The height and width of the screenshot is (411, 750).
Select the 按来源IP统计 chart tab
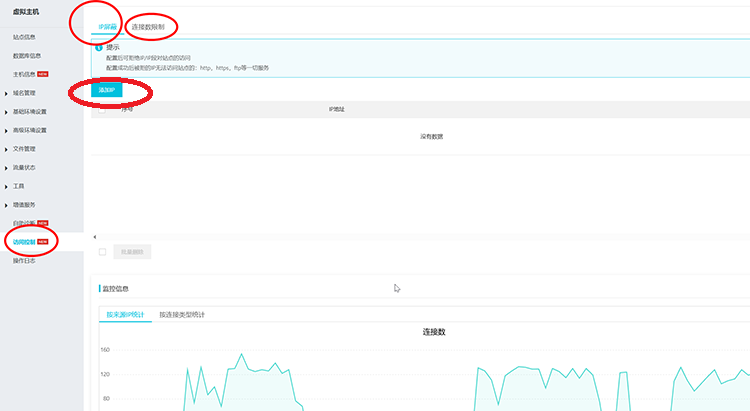coord(125,315)
